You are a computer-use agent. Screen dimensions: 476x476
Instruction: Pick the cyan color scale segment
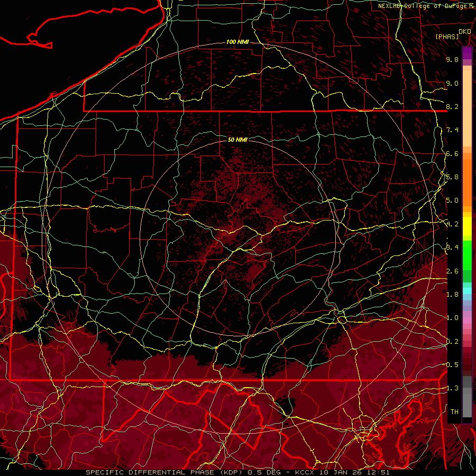467,291
